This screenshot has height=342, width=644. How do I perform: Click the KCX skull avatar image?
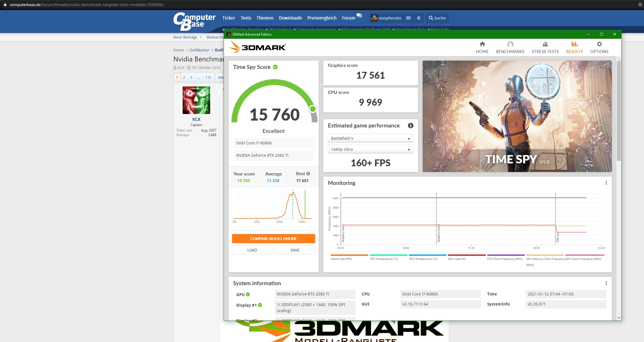196,100
